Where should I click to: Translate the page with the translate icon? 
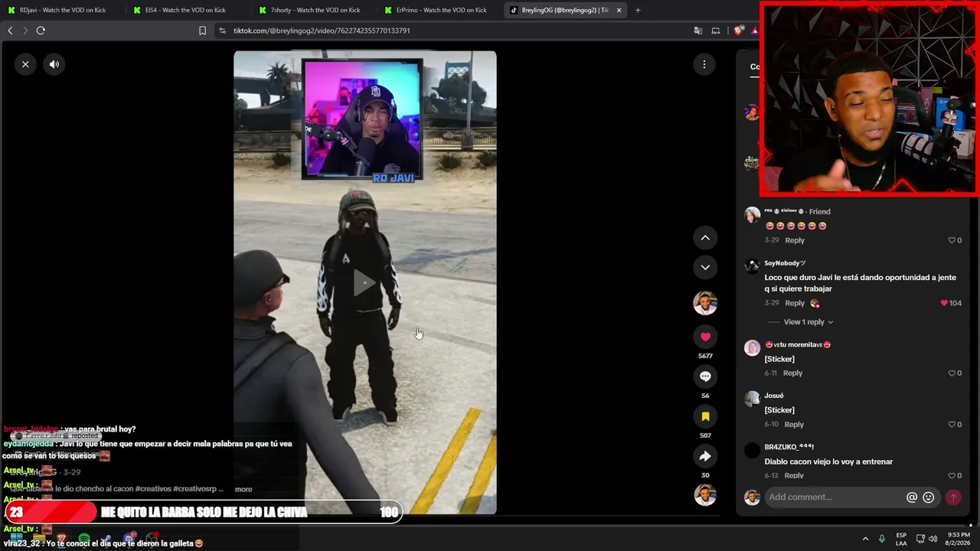point(698,31)
